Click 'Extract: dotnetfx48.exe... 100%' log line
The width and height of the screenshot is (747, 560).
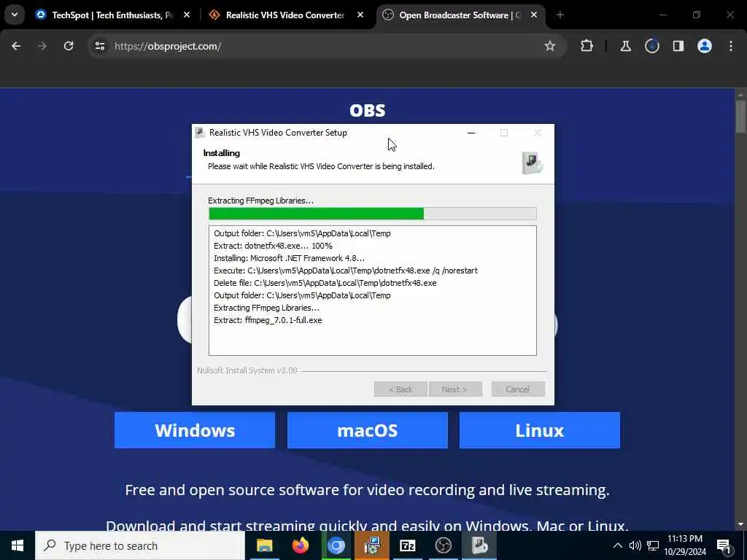point(273,246)
